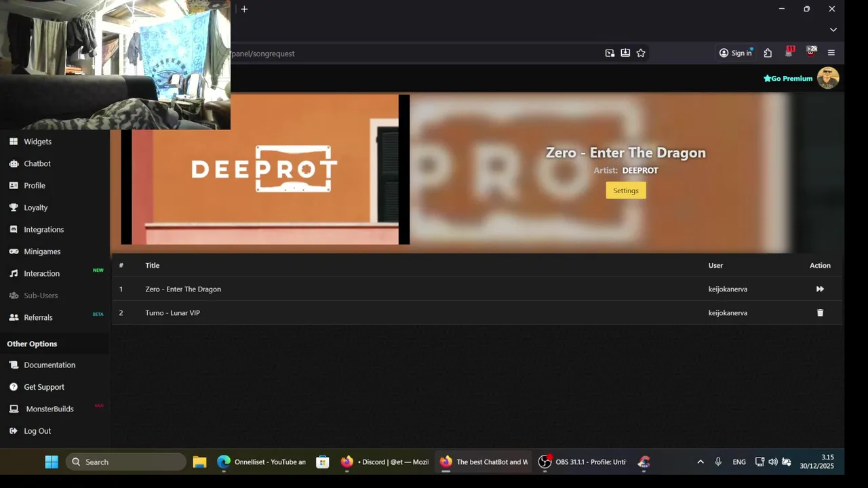Open the Firefox hamburger menu

coord(831,53)
